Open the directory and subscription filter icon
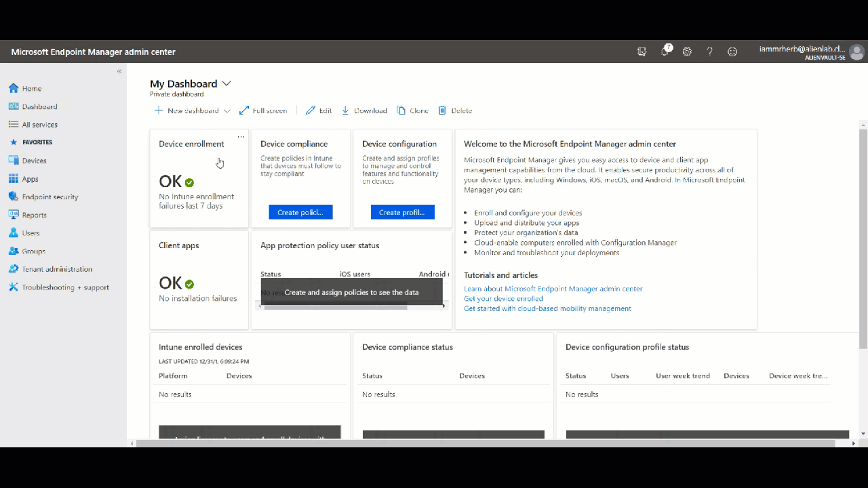868x488 pixels. pos(642,52)
